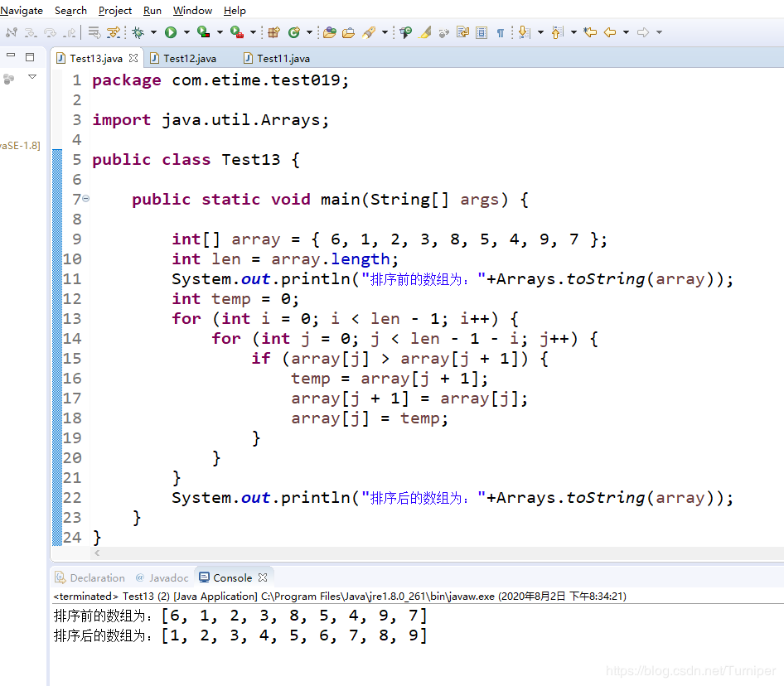Open the Run button dropdown arrow

point(186,32)
